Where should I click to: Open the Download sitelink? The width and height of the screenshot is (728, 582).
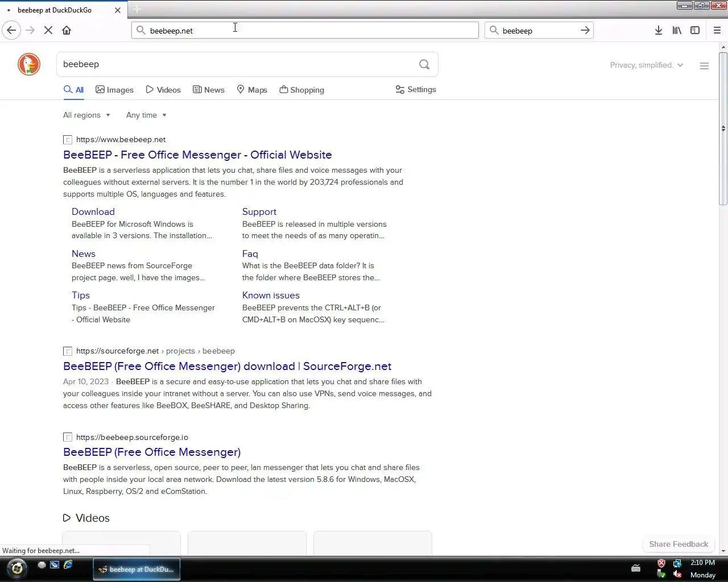tap(93, 211)
